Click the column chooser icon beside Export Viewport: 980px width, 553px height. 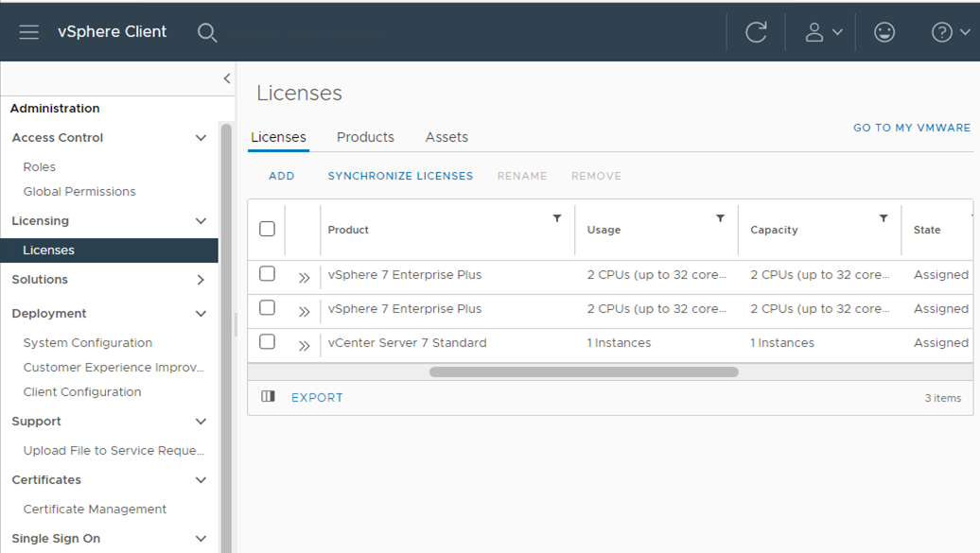[x=268, y=397]
